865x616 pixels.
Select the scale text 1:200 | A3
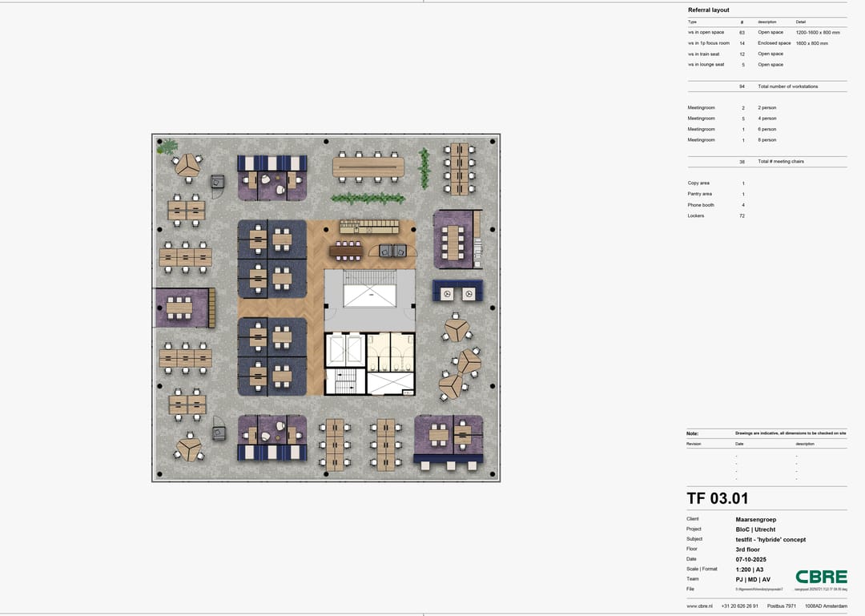point(749,570)
